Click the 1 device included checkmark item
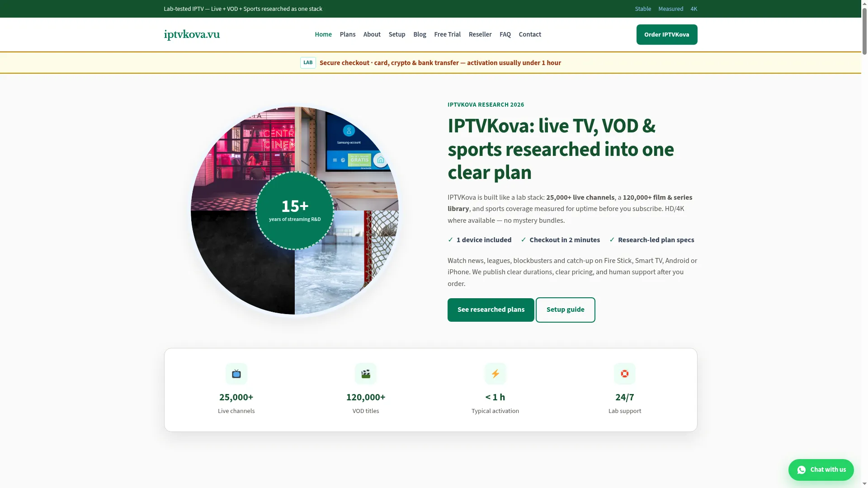 click(x=480, y=240)
